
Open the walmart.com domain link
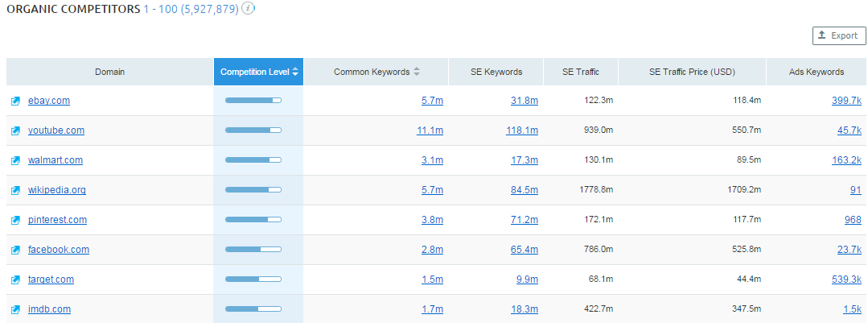coord(56,160)
